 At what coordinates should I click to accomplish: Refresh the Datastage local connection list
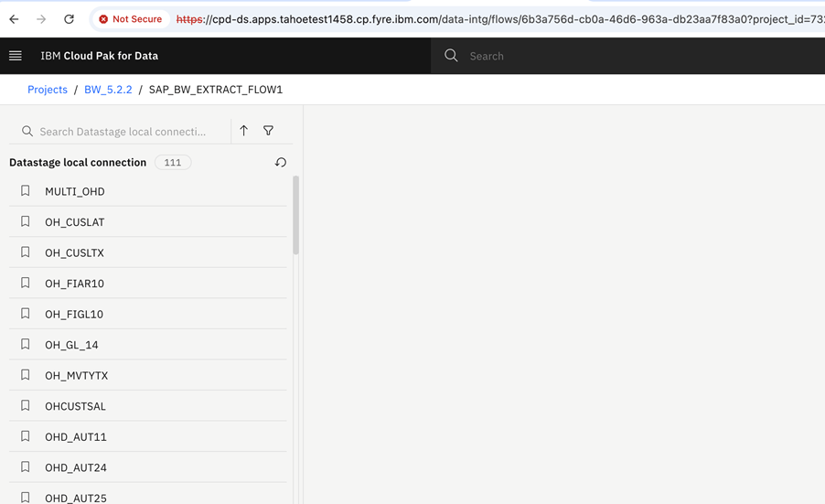click(x=281, y=163)
